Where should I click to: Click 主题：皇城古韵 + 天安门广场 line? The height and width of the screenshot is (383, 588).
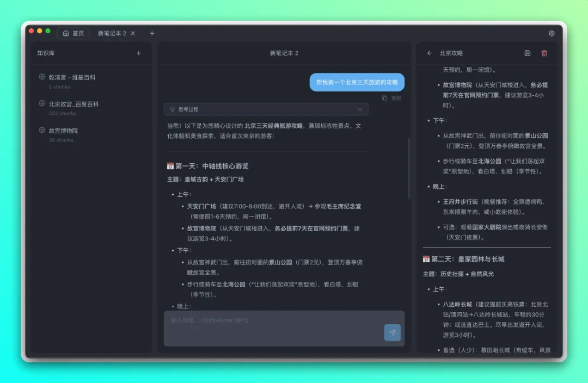[x=205, y=179]
